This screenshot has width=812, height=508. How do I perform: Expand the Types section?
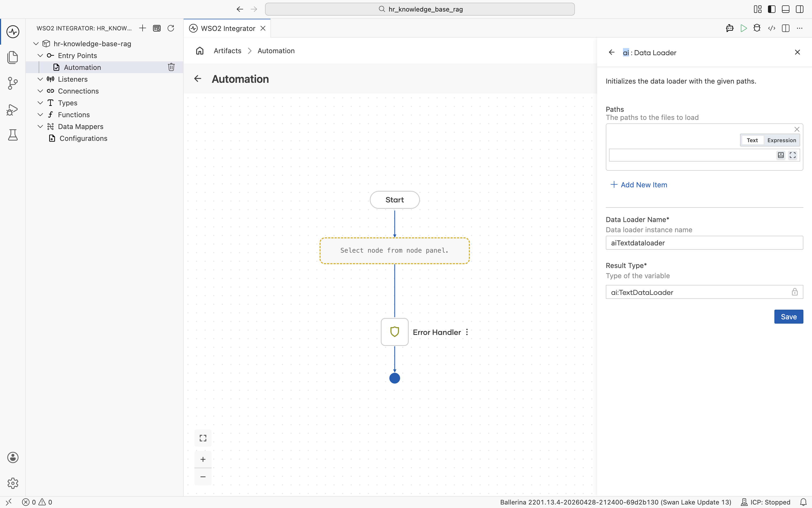point(40,102)
